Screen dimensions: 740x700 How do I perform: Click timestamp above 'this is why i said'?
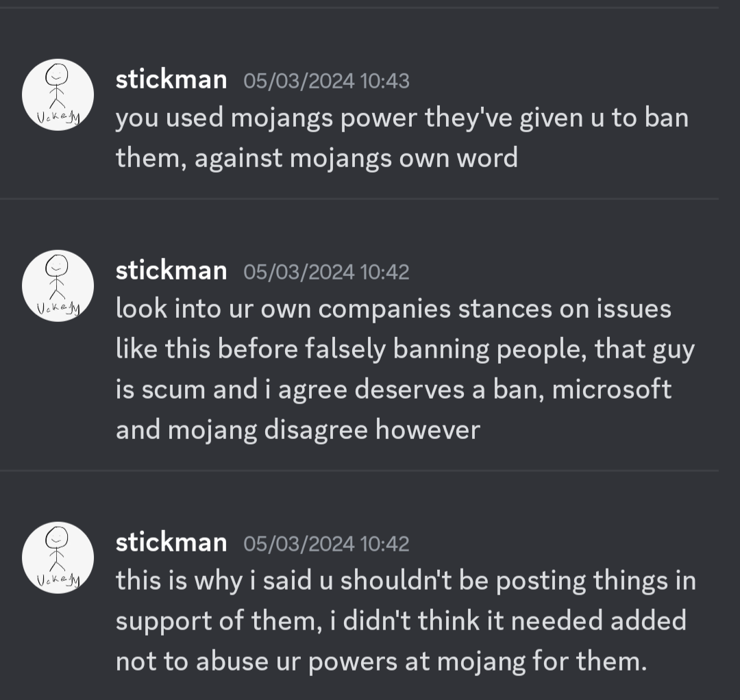pyautogui.click(x=326, y=543)
